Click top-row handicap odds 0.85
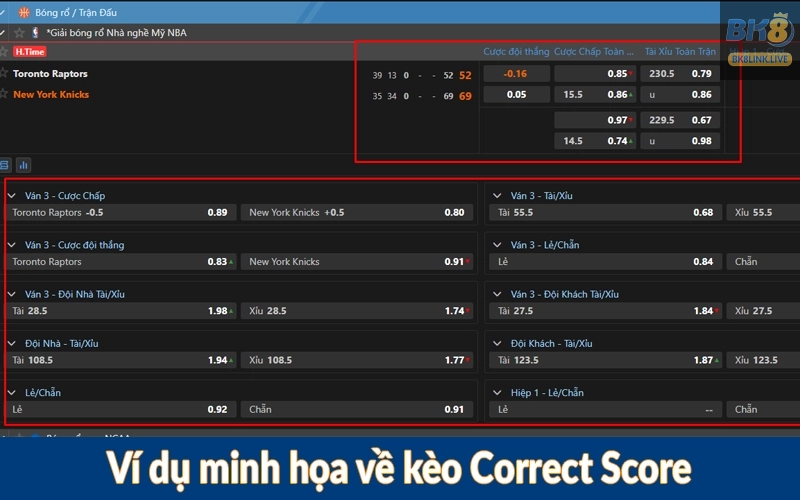 pyautogui.click(x=595, y=73)
